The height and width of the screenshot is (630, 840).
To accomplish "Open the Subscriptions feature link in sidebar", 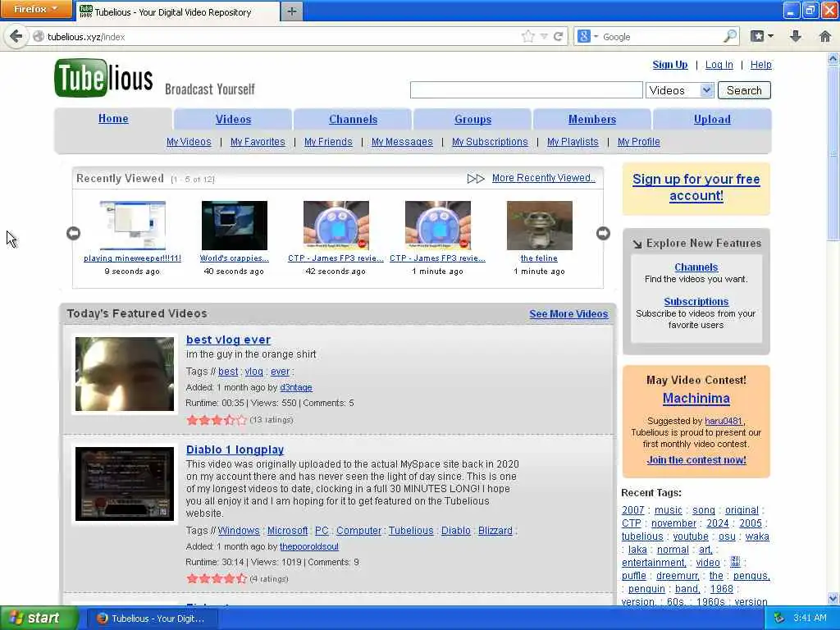I will click(696, 302).
